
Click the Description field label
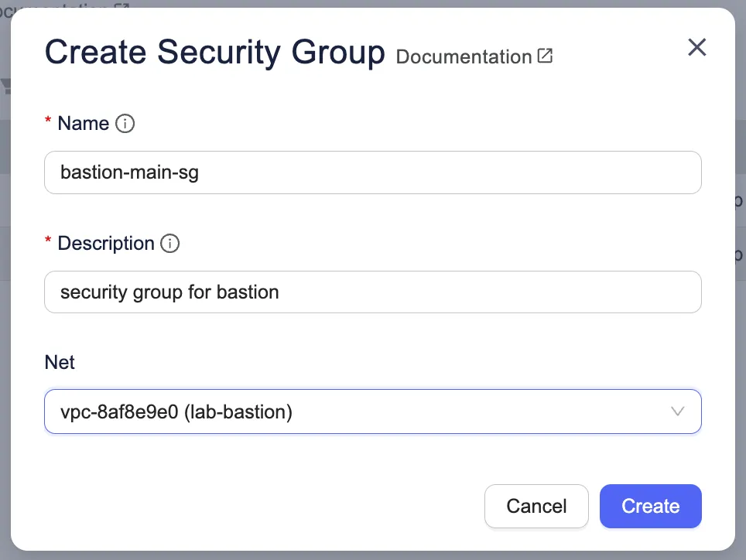point(106,244)
